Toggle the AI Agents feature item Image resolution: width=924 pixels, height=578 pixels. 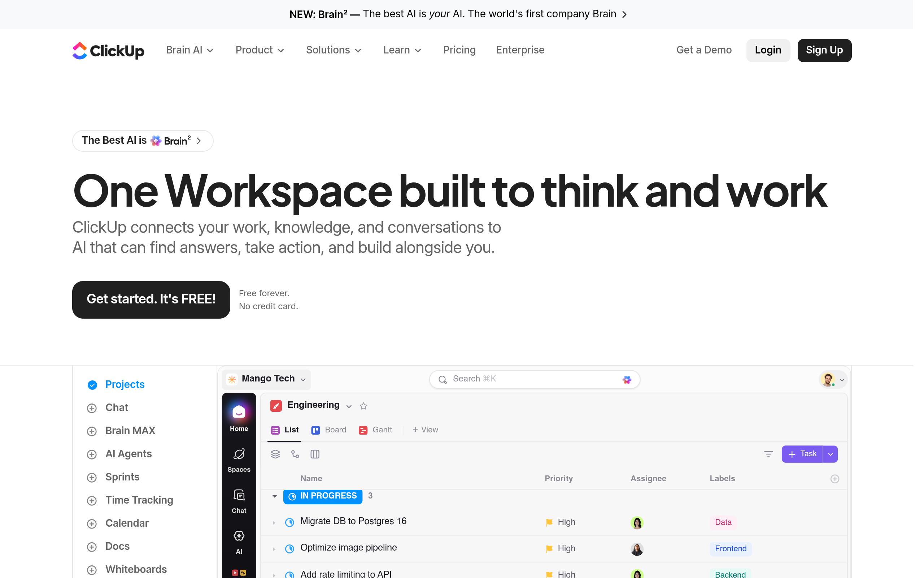119,454
